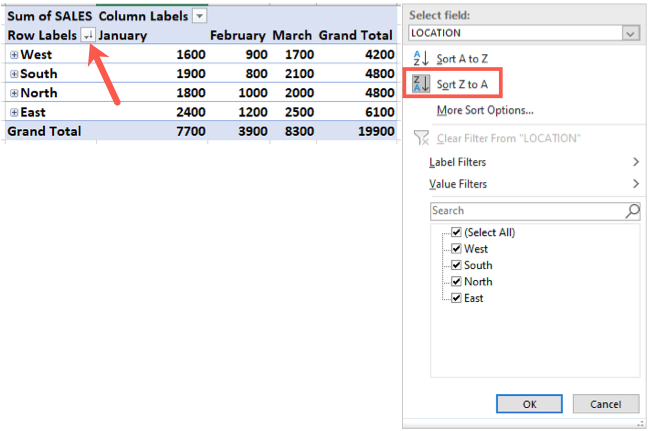Image resolution: width=650 pixels, height=431 pixels.
Task: Click the dialog resize grip icon
Action: point(641,424)
